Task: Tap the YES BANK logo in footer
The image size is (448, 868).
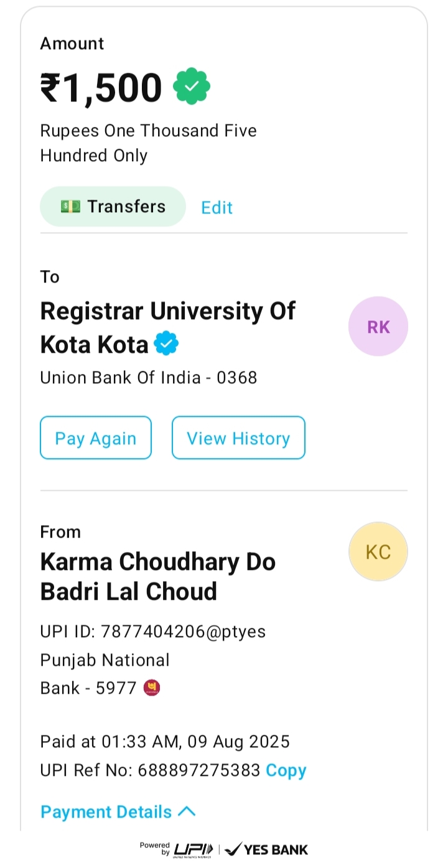Action: tap(266, 849)
